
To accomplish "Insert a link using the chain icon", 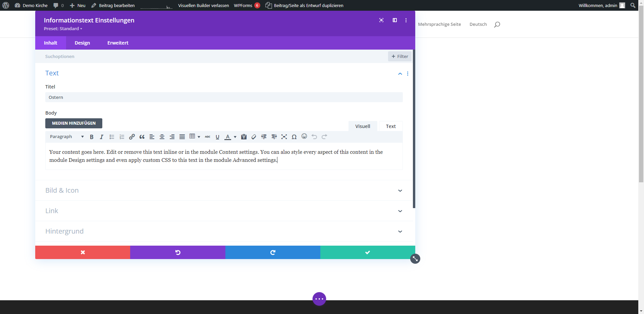I will tap(132, 137).
